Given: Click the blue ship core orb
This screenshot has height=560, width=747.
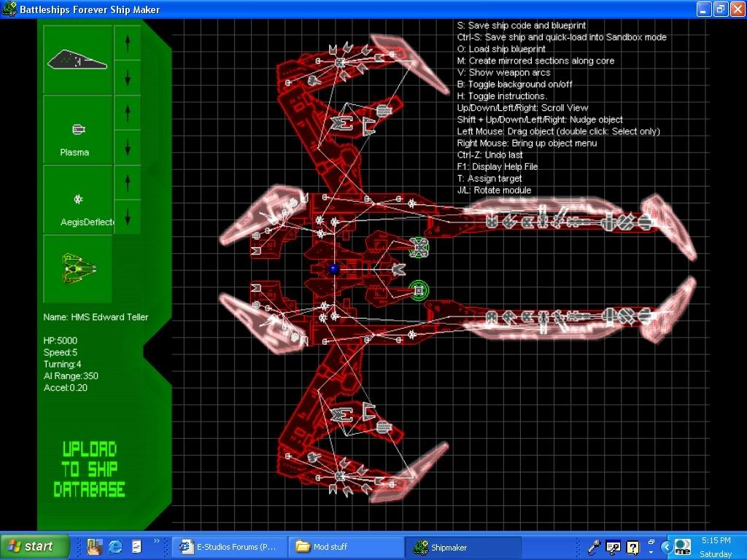Looking at the screenshot, I should tap(334, 269).
